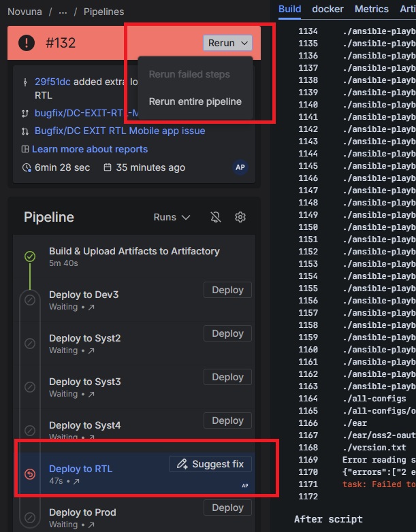This screenshot has width=416, height=532.
Task: Click Deploy button for Deploy to Dev3
Action: (227, 290)
